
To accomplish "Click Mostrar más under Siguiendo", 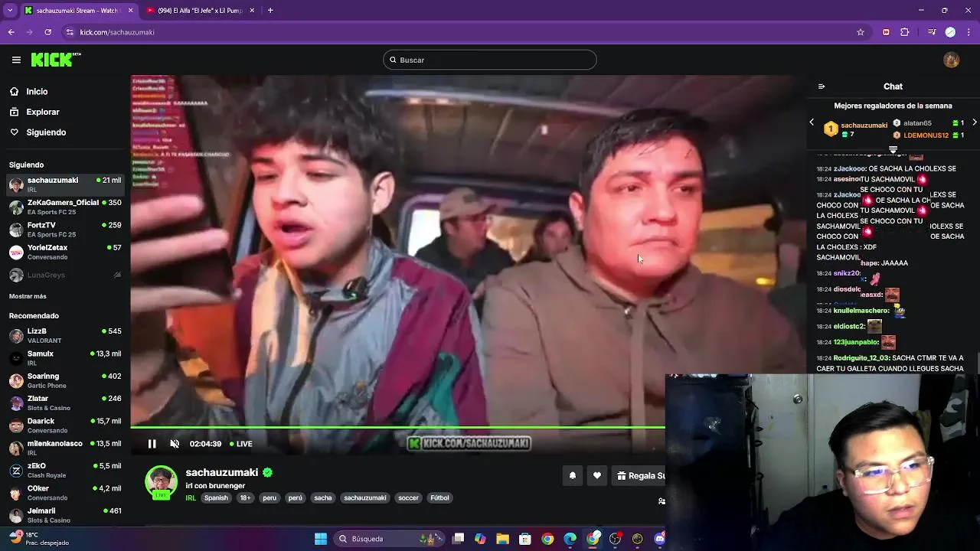I will point(28,296).
